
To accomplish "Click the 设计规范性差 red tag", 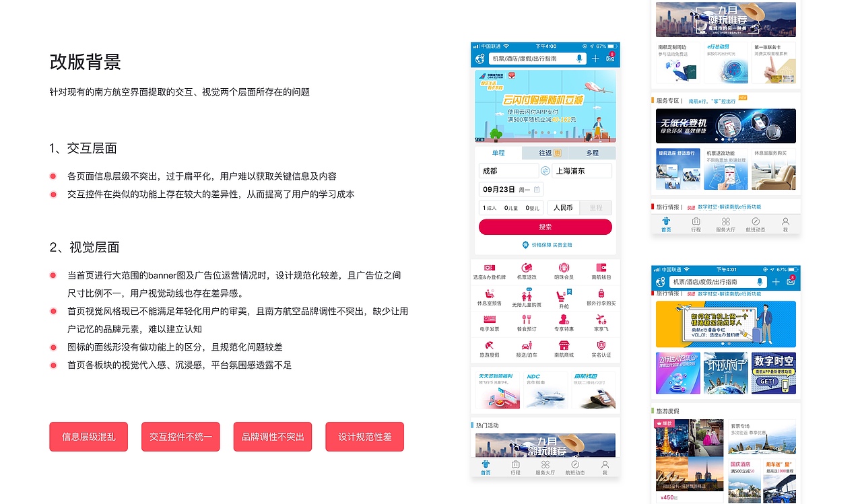I will click(364, 437).
